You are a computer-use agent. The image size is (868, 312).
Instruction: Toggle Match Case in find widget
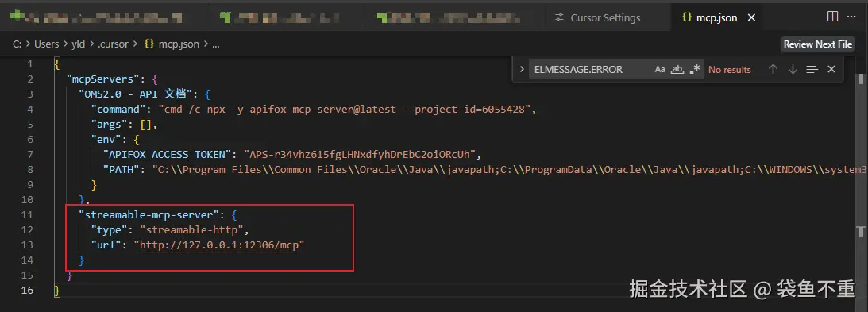(x=659, y=70)
